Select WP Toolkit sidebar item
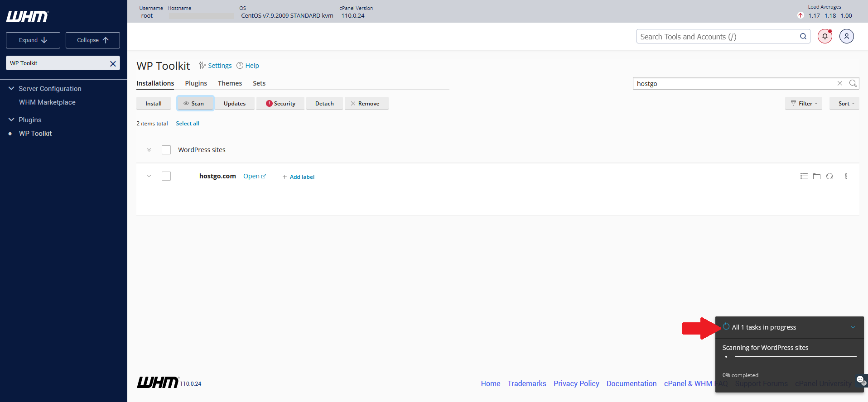 (35, 134)
